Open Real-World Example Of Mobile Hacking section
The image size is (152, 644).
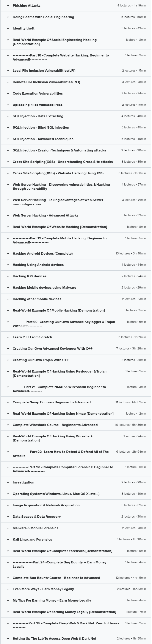point(59,310)
